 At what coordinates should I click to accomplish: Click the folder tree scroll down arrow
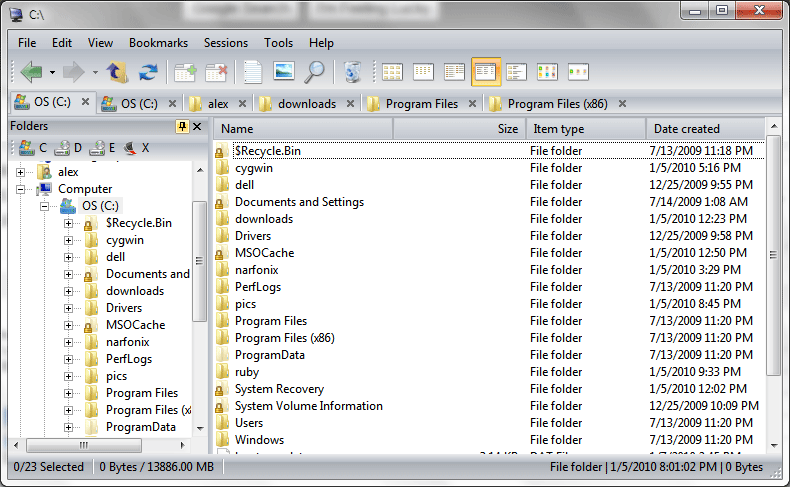click(200, 429)
